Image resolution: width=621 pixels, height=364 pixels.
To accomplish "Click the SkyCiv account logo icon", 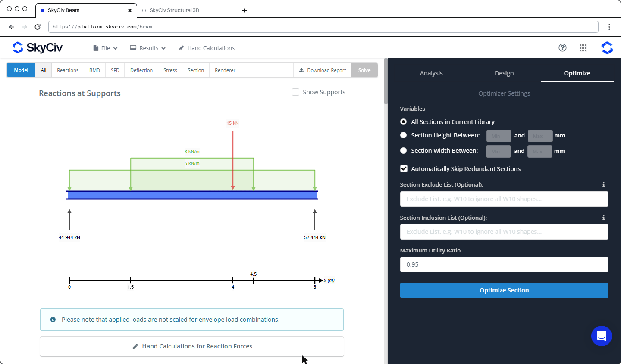I will (607, 48).
